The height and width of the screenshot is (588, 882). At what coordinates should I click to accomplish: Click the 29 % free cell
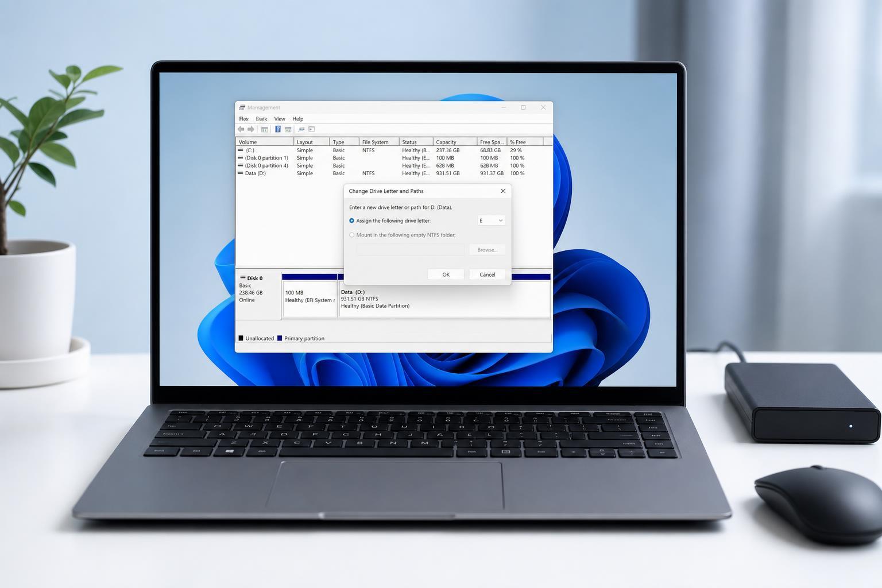point(516,150)
